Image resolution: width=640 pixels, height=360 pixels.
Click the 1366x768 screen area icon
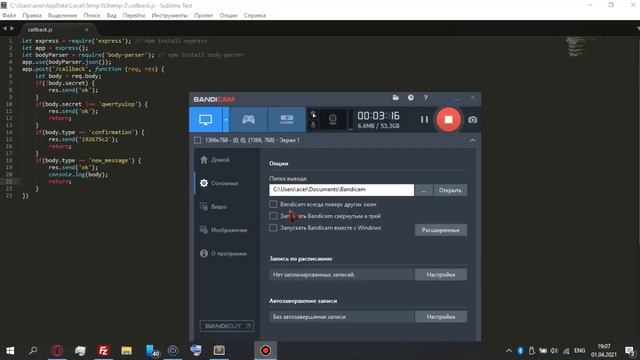[x=198, y=140]
